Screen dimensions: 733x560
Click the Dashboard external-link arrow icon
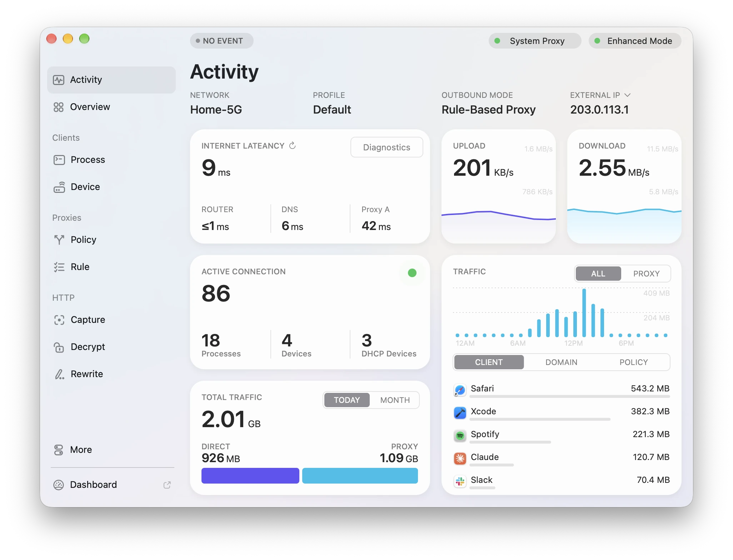pyautogui.click(x=167, y=485)
